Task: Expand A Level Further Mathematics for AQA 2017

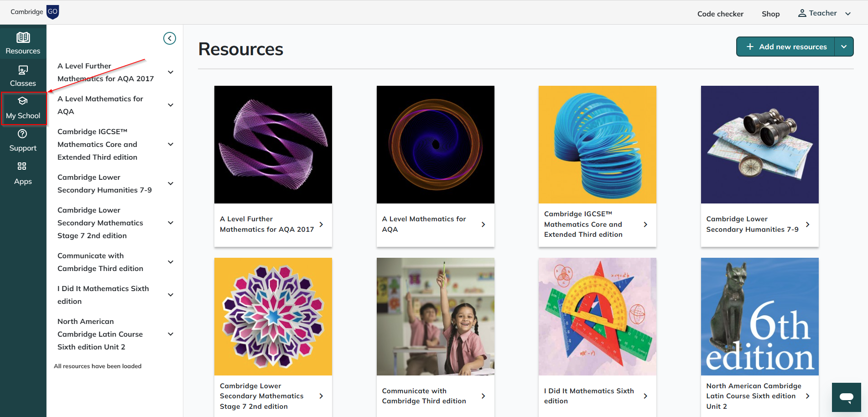Action: coord(171,72)
